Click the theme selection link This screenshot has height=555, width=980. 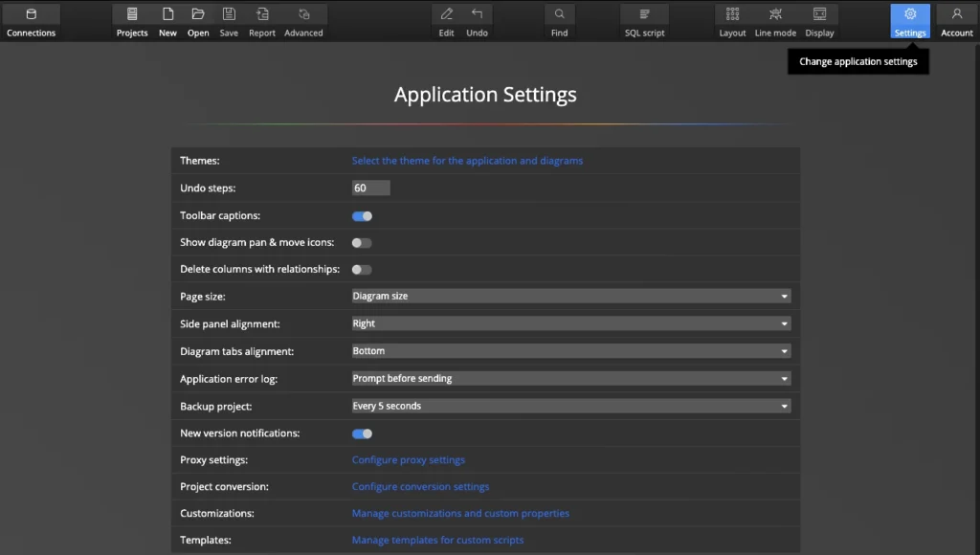coord(467,161)
